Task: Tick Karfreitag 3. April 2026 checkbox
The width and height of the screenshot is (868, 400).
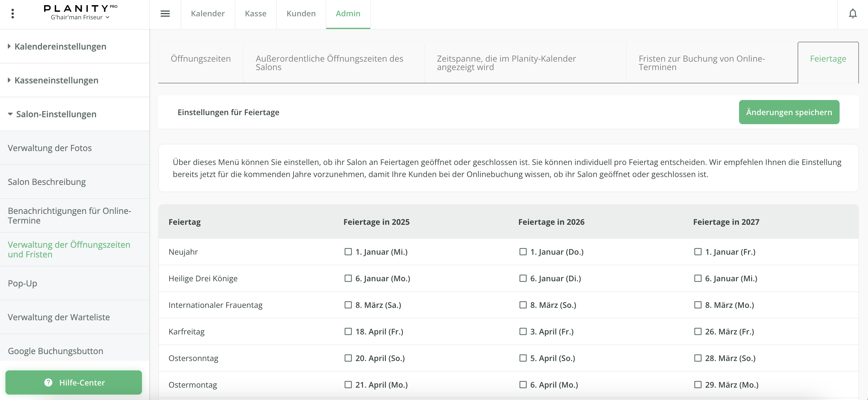Action: click(523, 332)
